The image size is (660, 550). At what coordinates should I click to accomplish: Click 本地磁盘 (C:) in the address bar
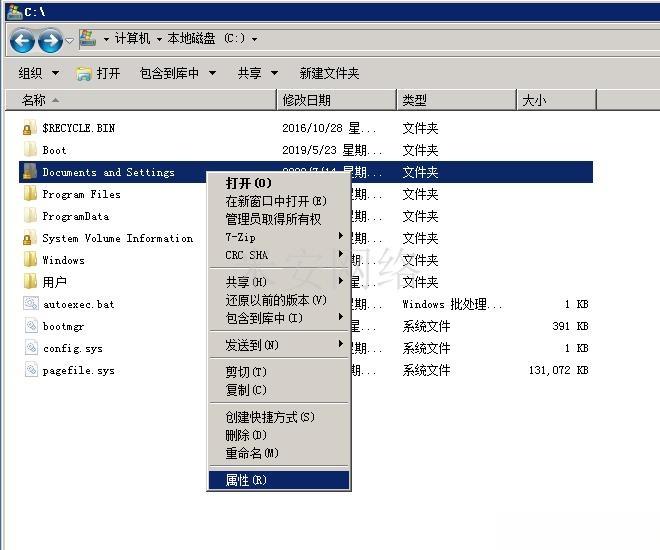205,39
